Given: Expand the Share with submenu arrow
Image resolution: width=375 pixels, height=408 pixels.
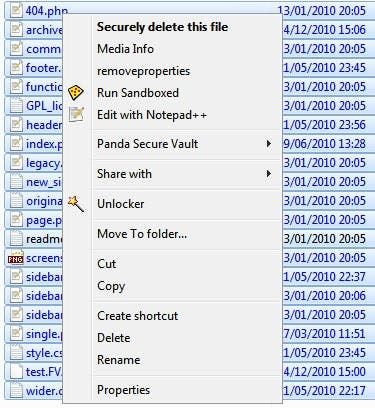Looking at the screenshot, I should [269, 174].
